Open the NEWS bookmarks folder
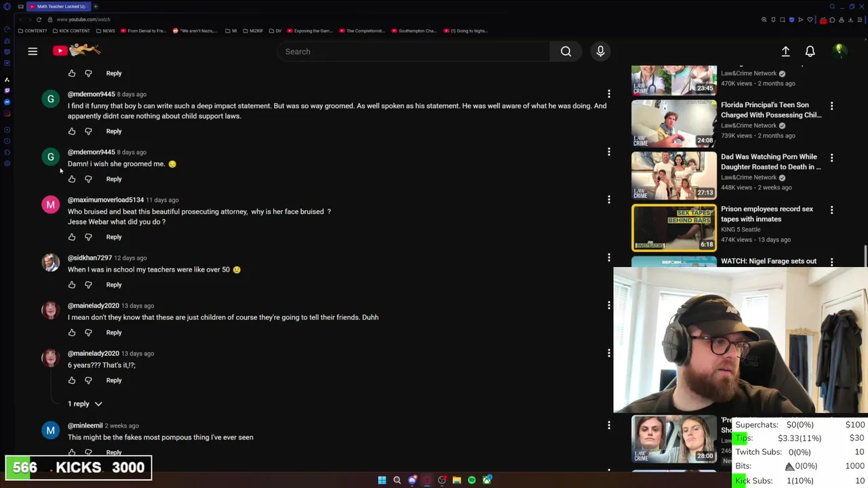Screen dimensions: 868x488 point(105,30)
